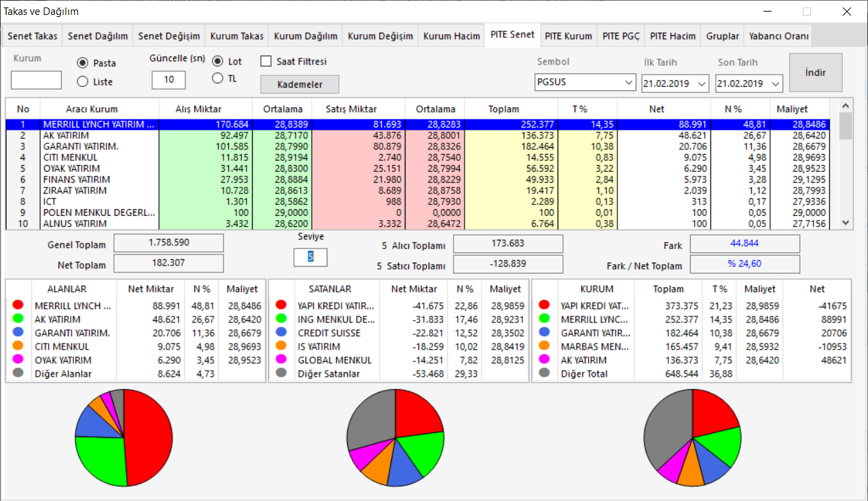The height and width of the screenshot is (501, 868).
Task: Select ING MENKUL DE... in SATANLAR list
Action: point(399,319)
